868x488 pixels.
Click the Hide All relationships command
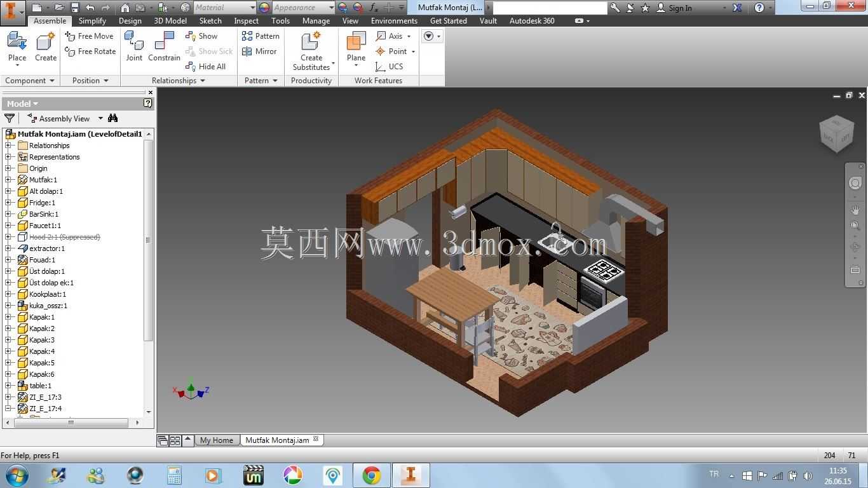coord(205,67)
